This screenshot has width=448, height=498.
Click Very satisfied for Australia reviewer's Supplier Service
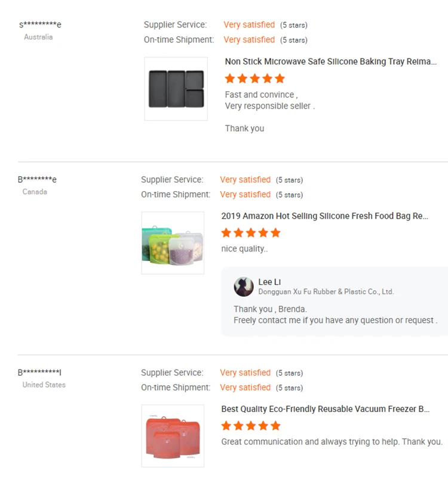coord(249,24)
